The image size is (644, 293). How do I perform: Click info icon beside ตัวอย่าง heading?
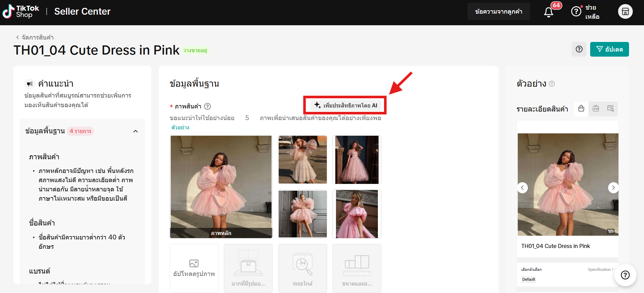click(552, 84)
